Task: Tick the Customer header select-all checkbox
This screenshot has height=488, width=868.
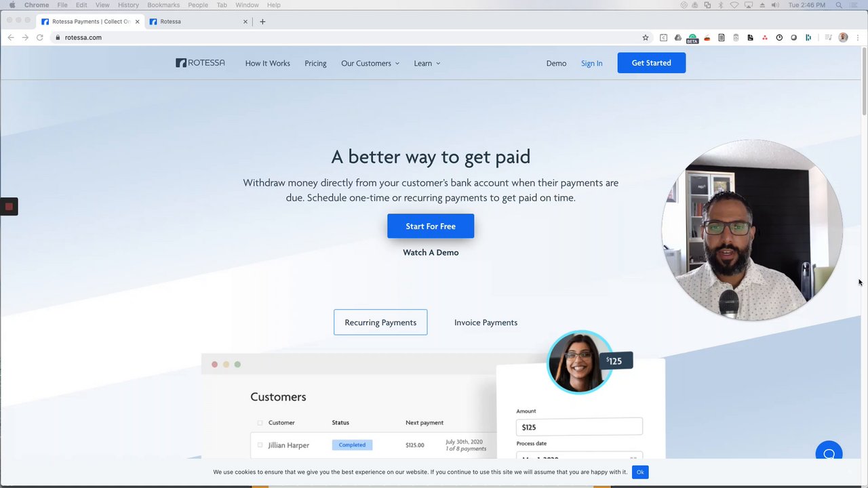Action: 260,423
